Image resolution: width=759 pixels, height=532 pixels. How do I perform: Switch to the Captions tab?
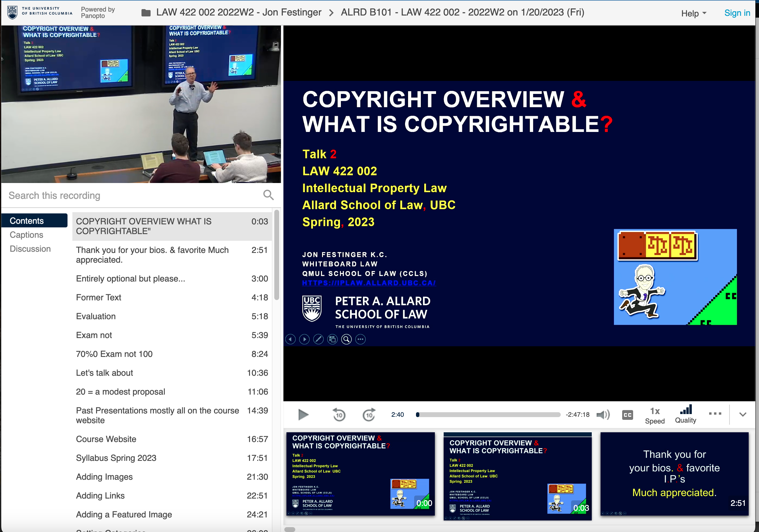pyautogui.click(x=26, y=235)
